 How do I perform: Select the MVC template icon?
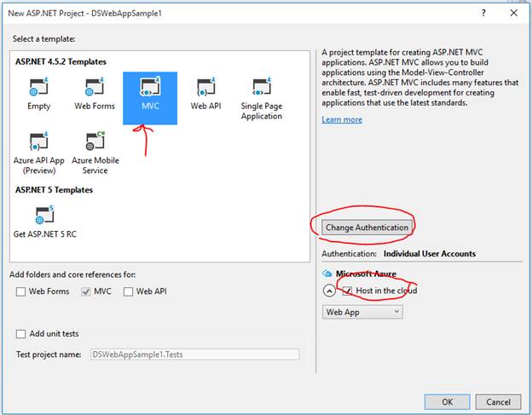click(x=149, y=89)
